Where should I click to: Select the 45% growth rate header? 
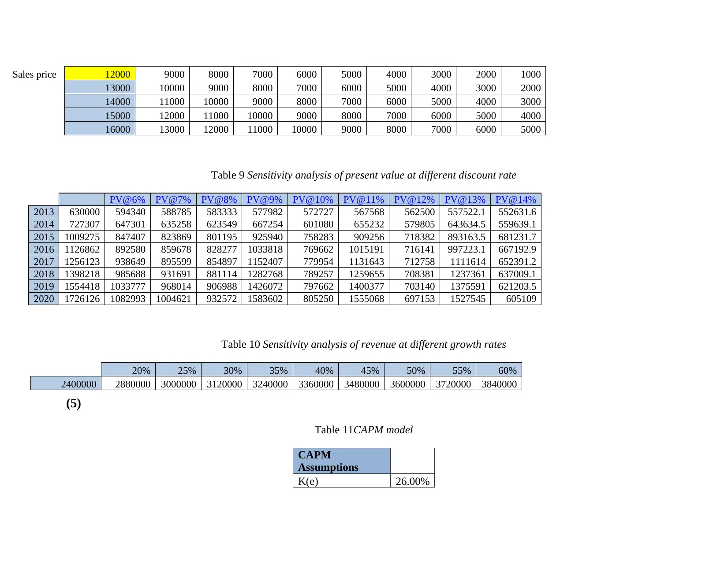[x=362, y=370]
